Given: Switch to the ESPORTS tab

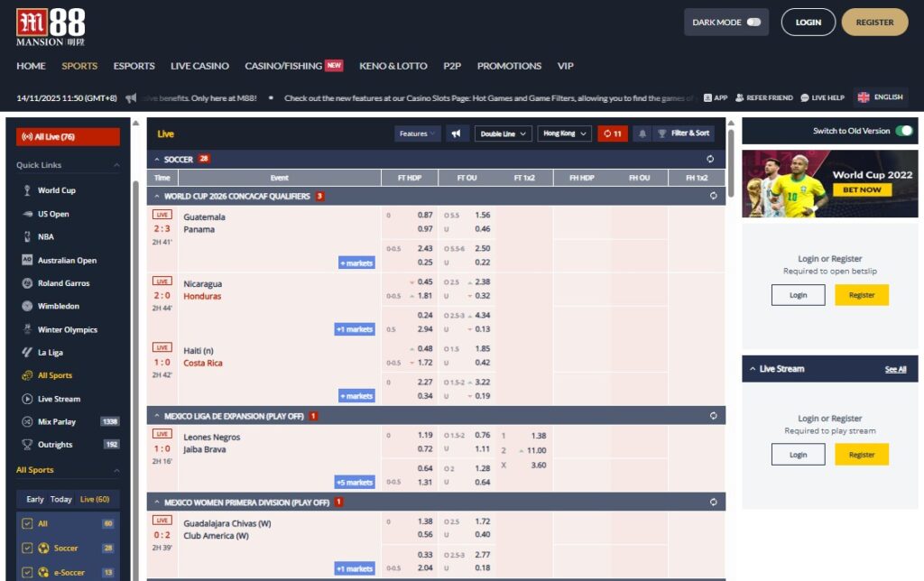Looking at the screenshot, I should point(134,66).
